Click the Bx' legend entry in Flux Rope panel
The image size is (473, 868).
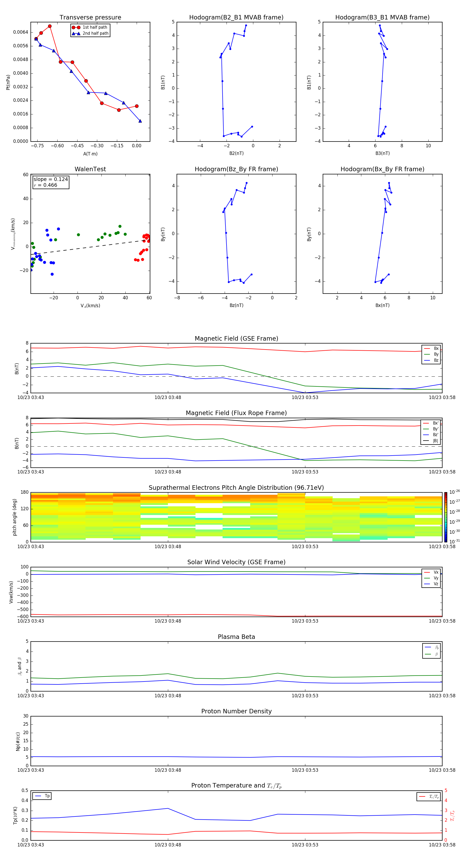pos(431,423)
